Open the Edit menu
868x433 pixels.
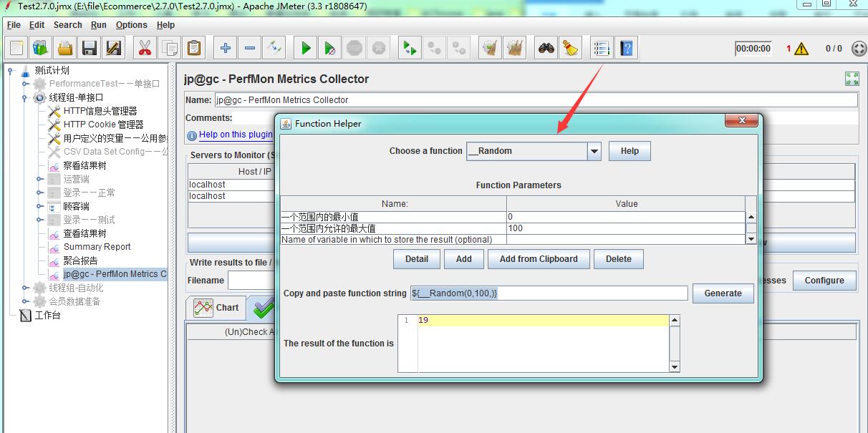(x=37, y=25)
